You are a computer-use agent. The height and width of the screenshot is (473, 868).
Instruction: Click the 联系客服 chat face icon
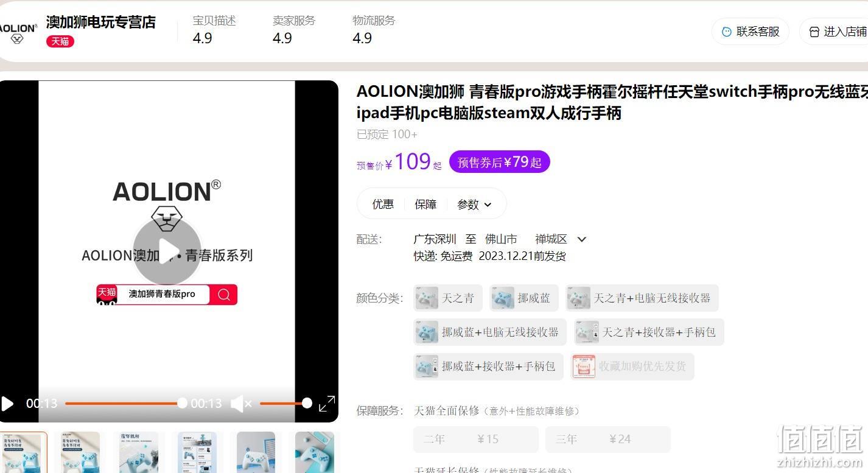click(726, 32)
